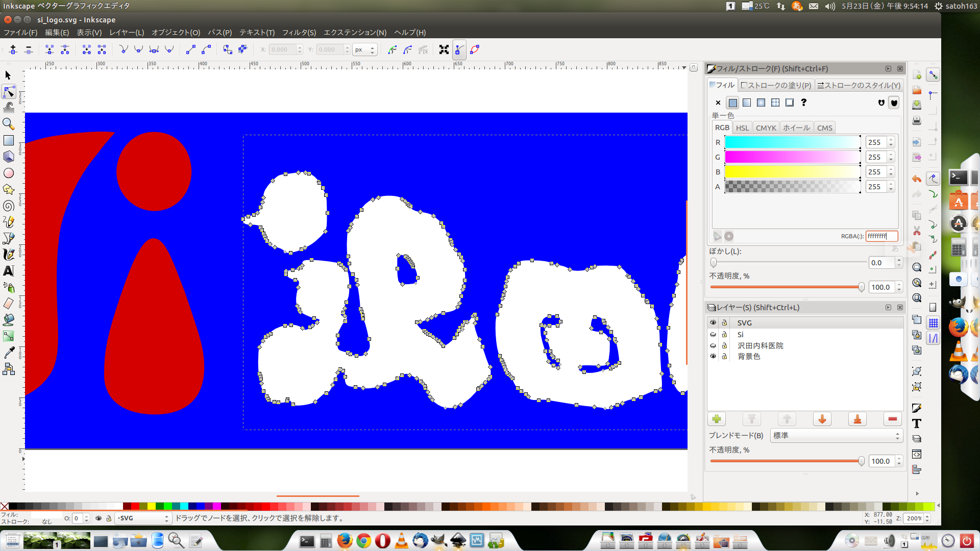Toggle show path outline button
The height and width of the screenshot is (551, 980).
475,49
